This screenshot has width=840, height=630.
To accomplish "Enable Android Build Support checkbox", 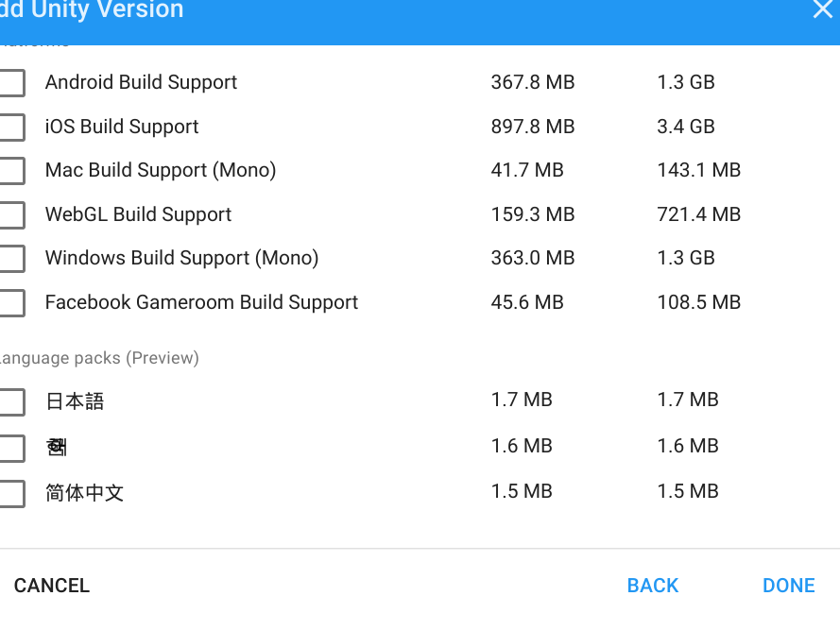I will tap(11, 83).
